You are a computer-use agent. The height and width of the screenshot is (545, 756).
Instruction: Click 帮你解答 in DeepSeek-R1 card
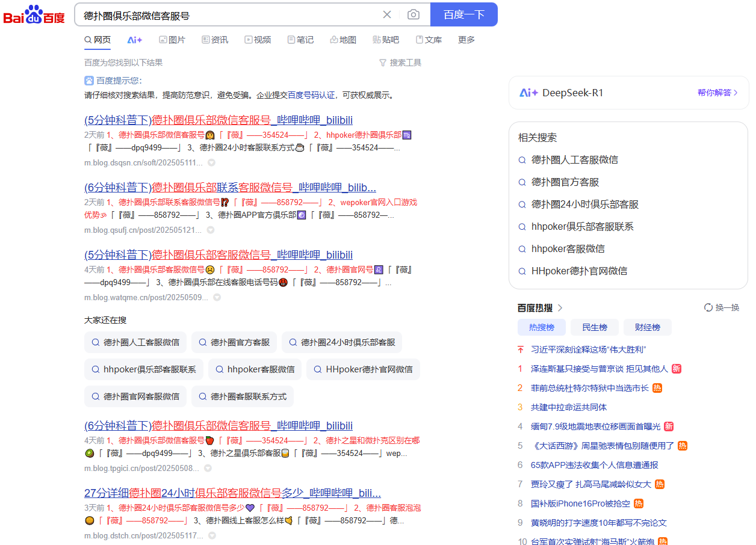718,93
